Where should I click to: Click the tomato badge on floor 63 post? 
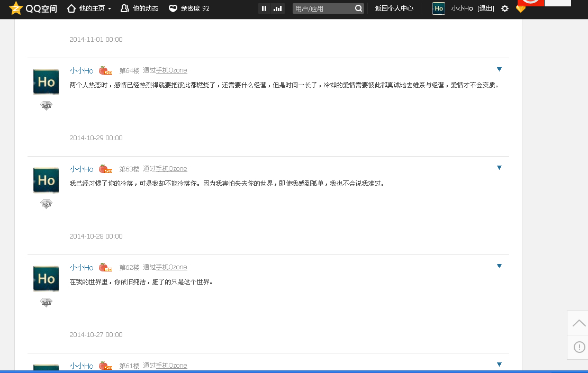(105, 169)
